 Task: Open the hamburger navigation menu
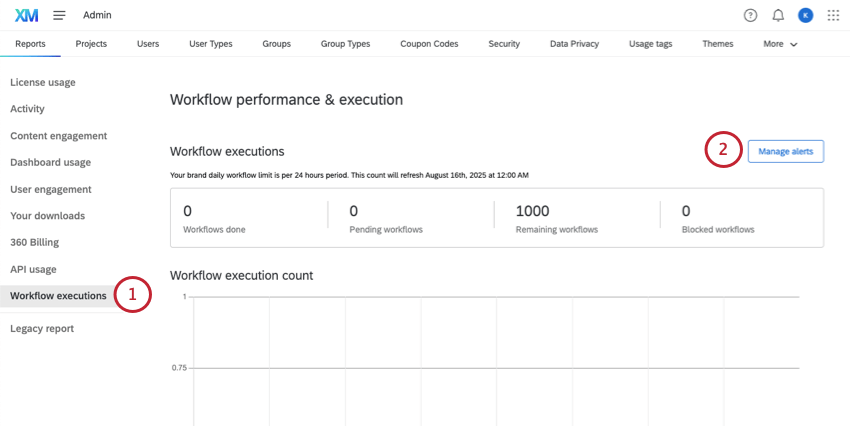click(59, 15)
